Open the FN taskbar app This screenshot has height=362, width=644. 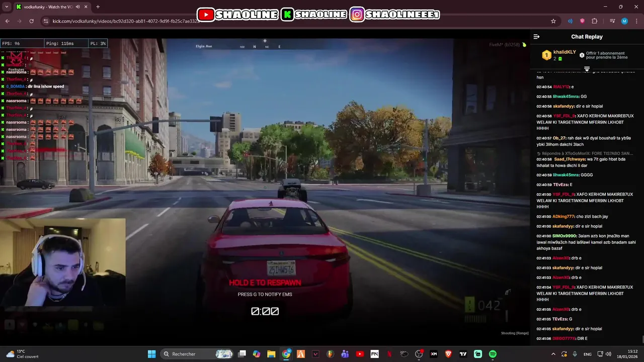click(x=374, y=354)
